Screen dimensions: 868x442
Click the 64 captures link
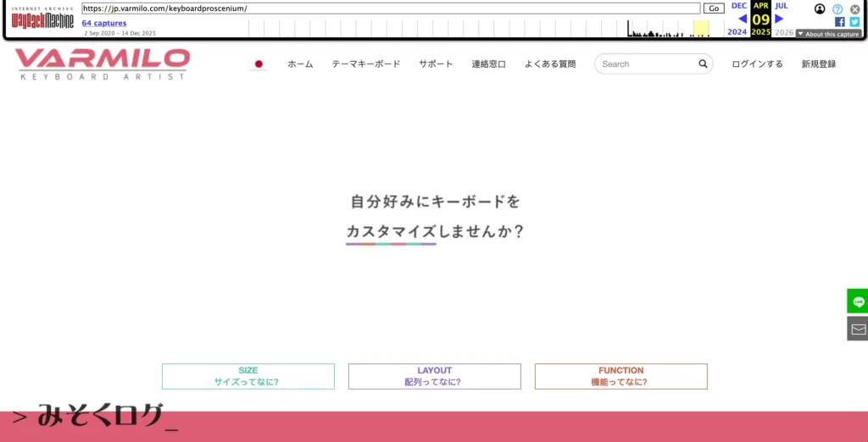pyautogui.click(x=104, y=23)
